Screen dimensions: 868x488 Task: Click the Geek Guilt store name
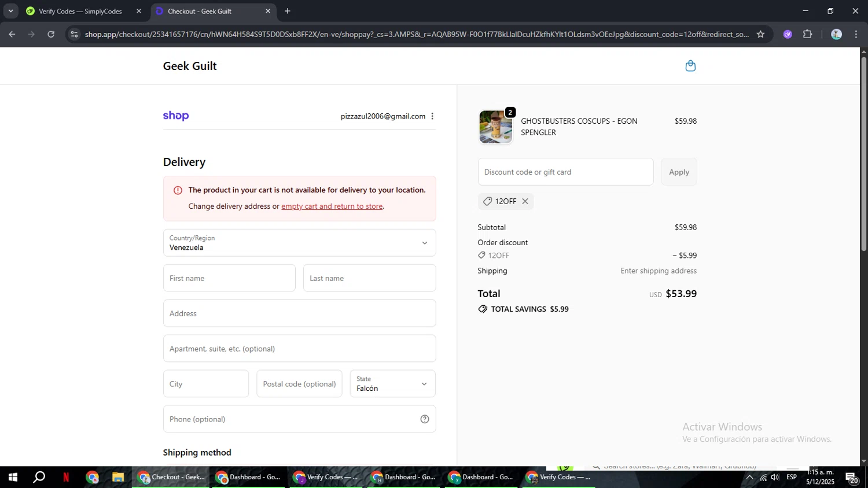point(190,66)
